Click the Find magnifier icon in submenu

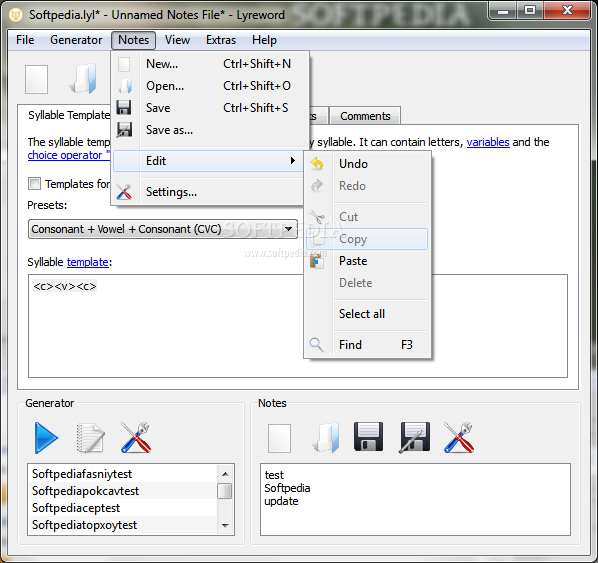click(316, 345)
